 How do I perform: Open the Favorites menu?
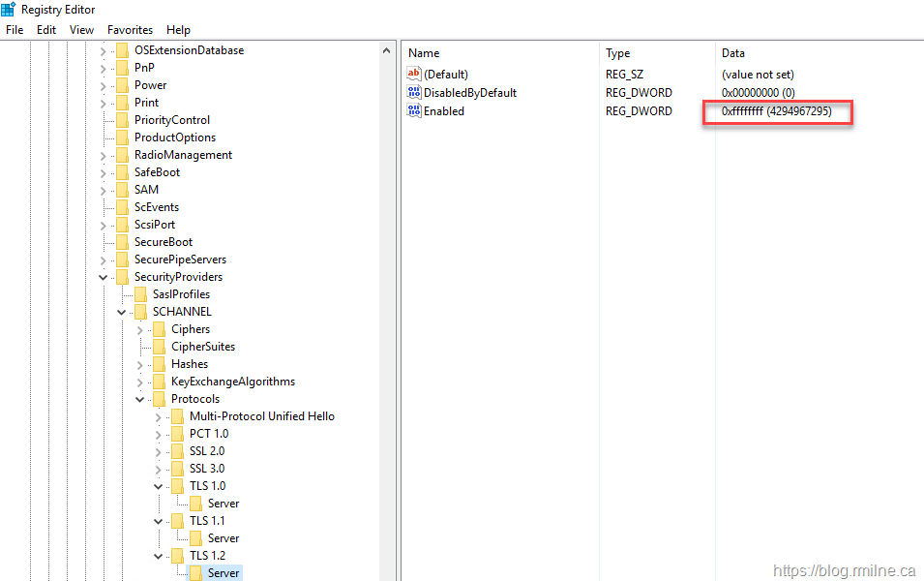(x=130, y=30)
